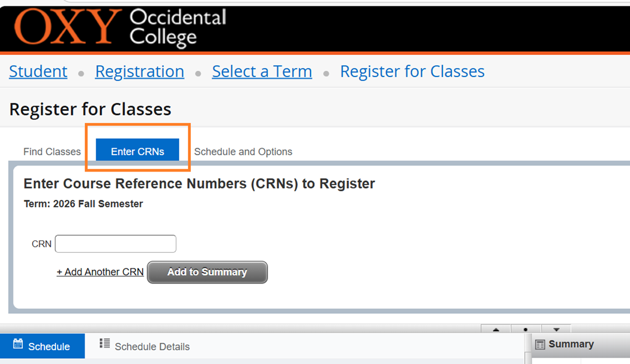Switch to the Schedule Details view
This screenshot has height=364, width=630.
tap(152, 346)
